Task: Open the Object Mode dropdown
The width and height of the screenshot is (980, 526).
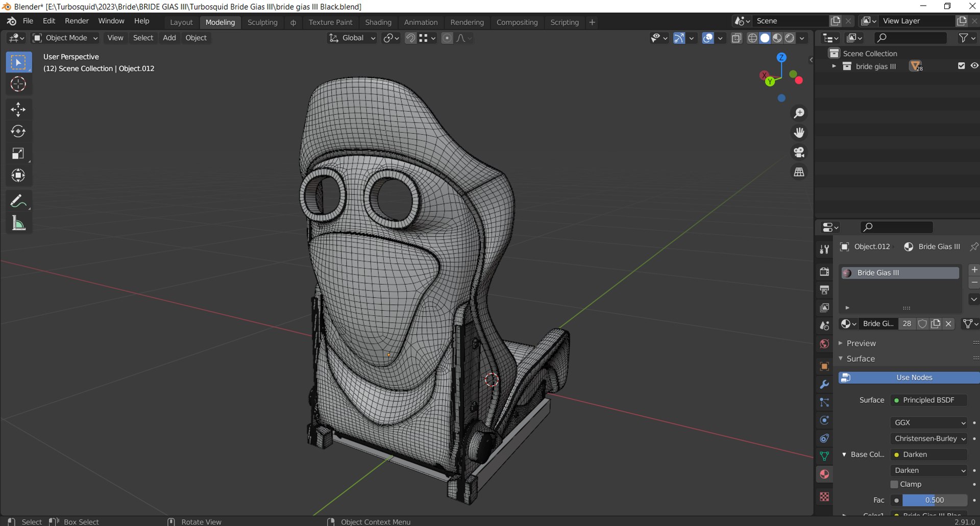Action: 65,38
